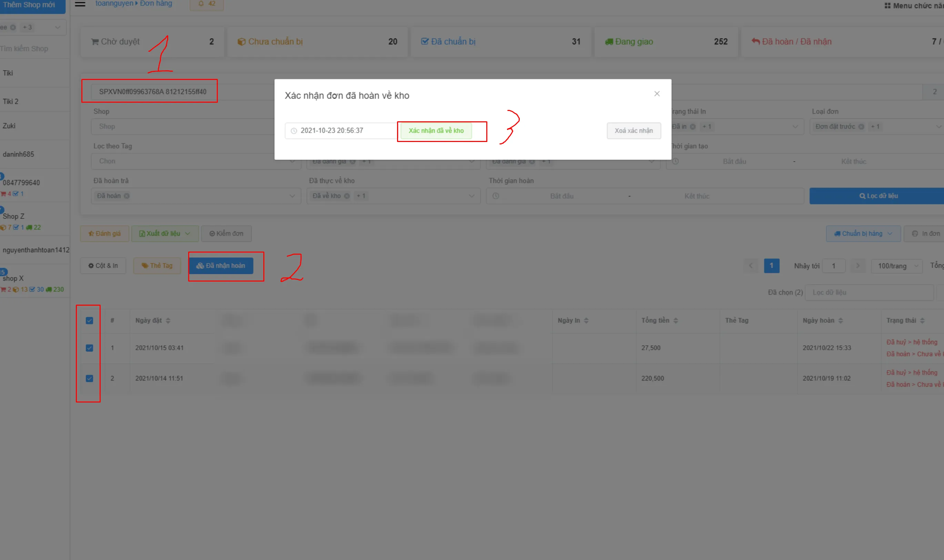This screenshot has height=560, width=944.
Task: Switch to the 'Chưa chuẩn bị' status tab
Action: [x=317, y=41]
